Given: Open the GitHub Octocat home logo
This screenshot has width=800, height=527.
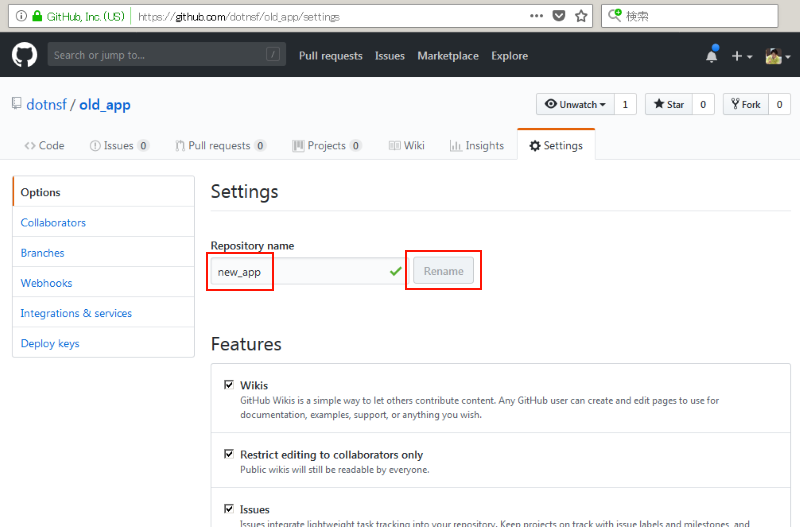Looking at the screenshot, I should pyautogui.click(x=24, y=55).
